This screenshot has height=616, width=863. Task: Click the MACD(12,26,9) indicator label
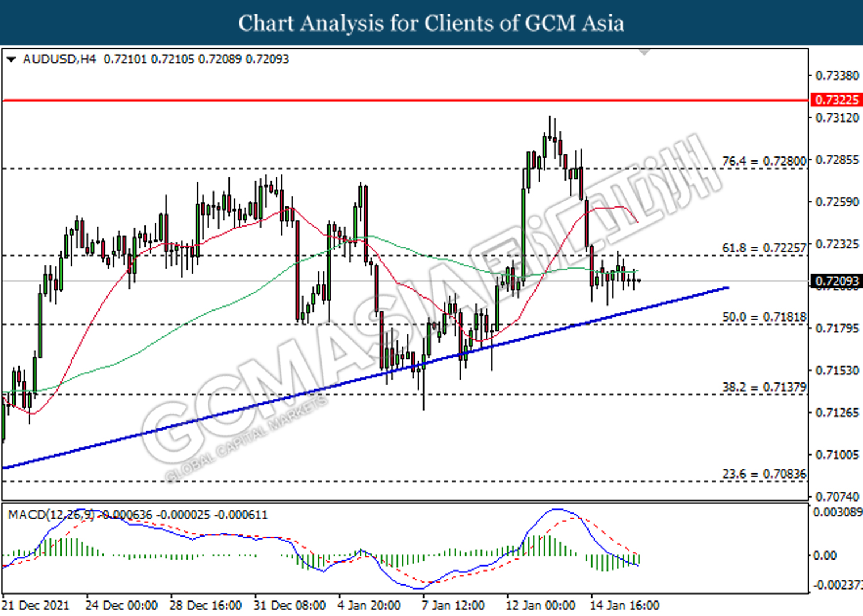pyautogui.click(x=52, y=515)
